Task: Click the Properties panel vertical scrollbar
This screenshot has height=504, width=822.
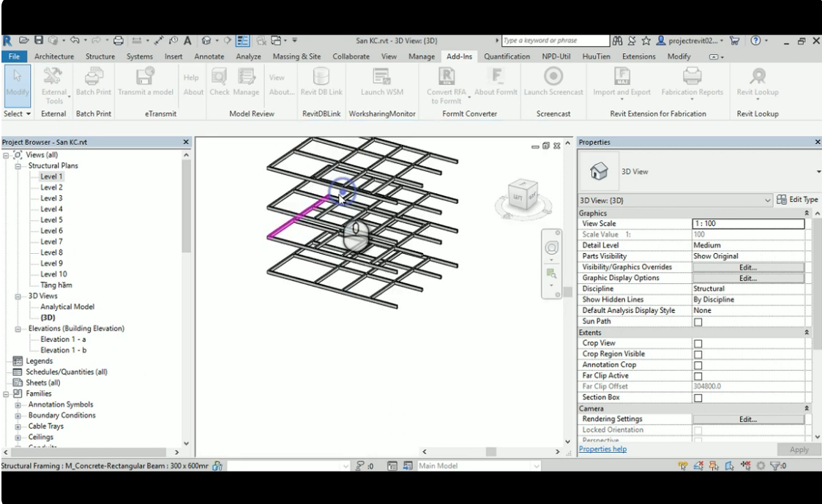Action: [818, 283]
